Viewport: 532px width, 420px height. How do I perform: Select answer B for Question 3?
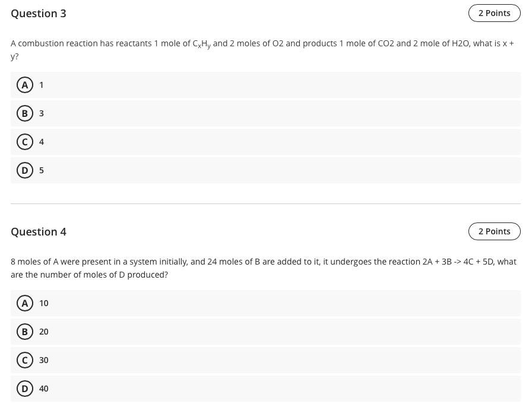pos(25,113)
